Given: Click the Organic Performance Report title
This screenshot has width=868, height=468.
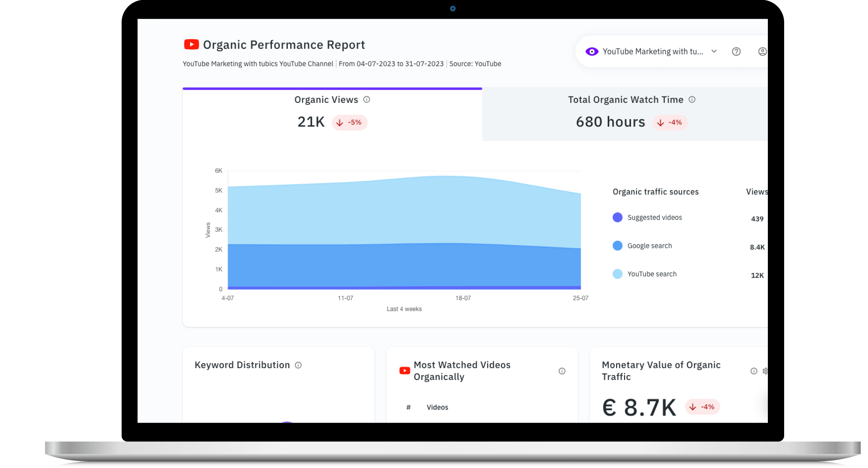Looking at the screenshot, I should [284, 45].
